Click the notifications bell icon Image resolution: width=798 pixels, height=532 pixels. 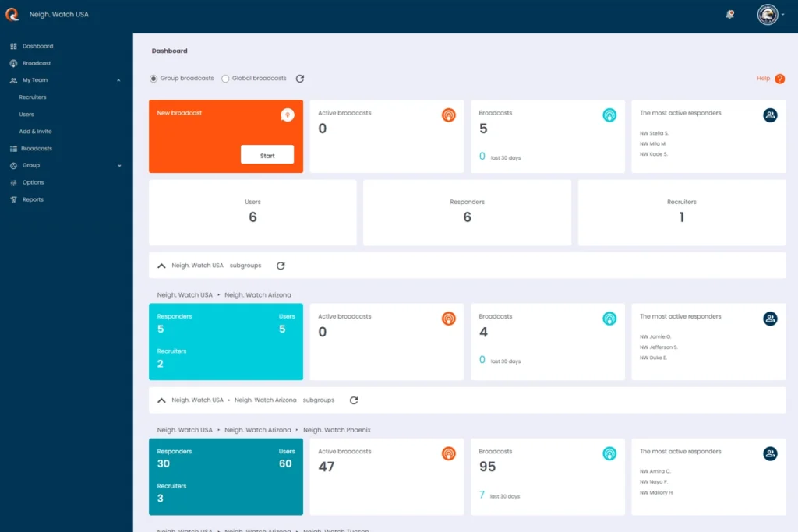pos(729,14)
